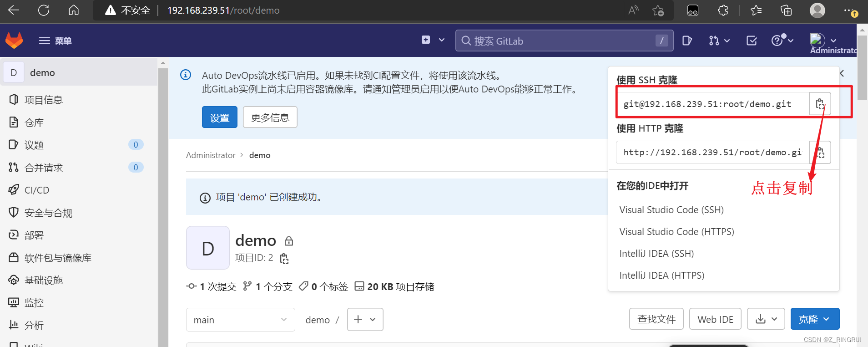Toggle 克隆 clone dropdown button
The image size is (868, 347).
pos(815,319)
